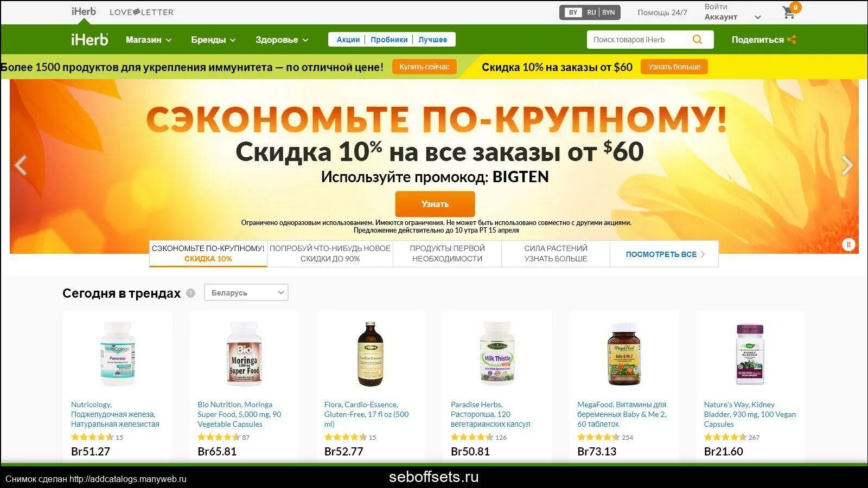Screen dimensions: 868x488
Task: Advance to next banner slide arrow
Action: (x=847, y=165)
